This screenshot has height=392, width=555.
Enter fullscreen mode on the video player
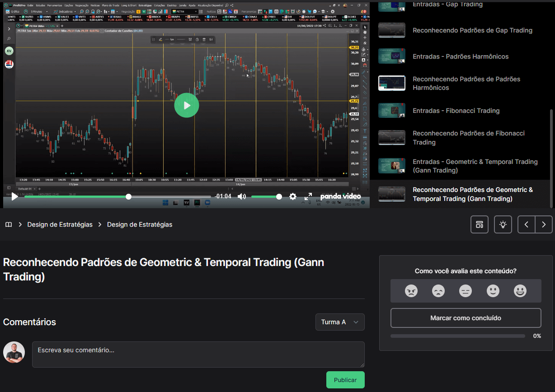coord(308,196)
